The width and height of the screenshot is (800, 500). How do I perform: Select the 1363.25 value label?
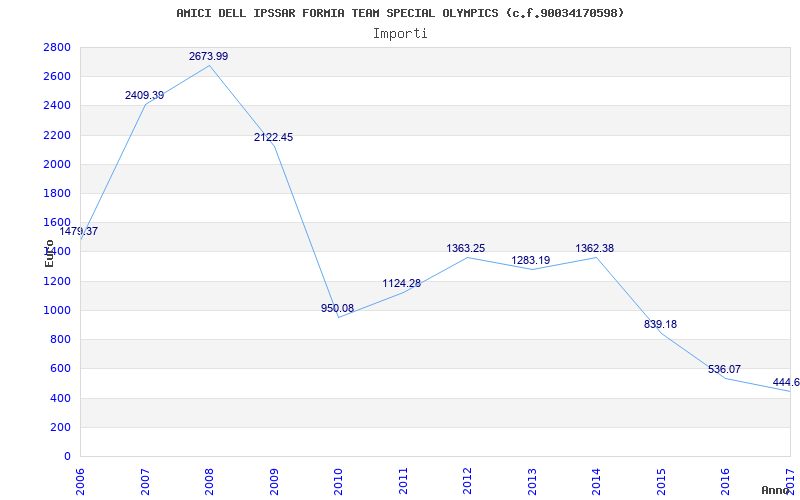466,248
